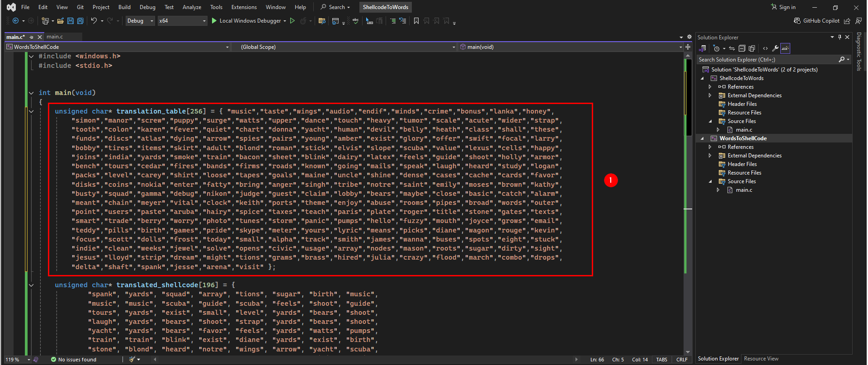Viewport: 868px width, 365px height.
Task: Toggle a bookmark on the current line
Action: pos(416,21)
